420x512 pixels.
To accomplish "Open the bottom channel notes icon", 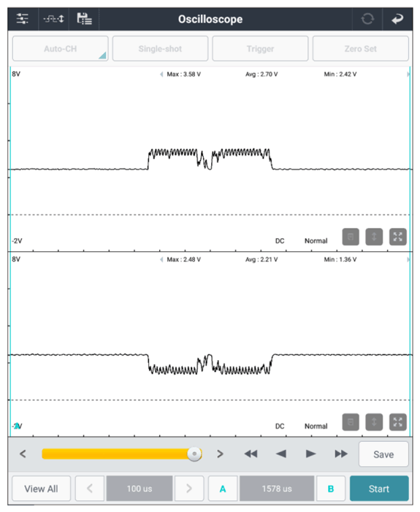I will point(351,422).
